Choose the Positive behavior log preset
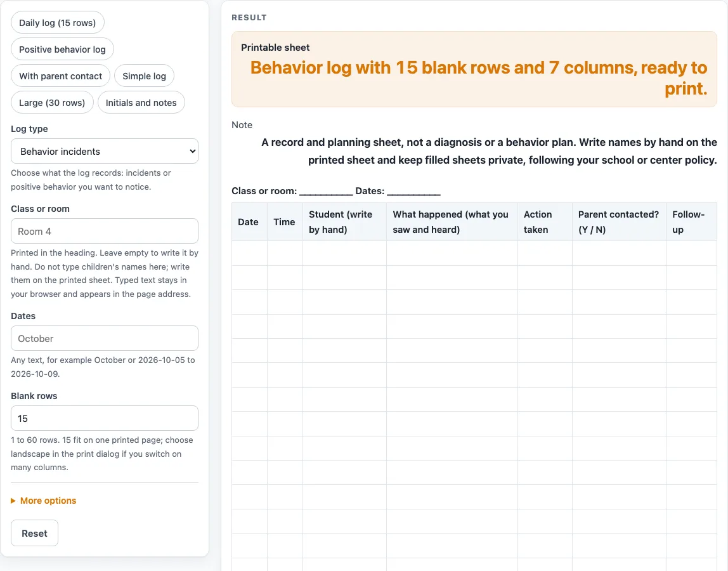The width and height of the screenshot is (728, 571). click(62, 49)
